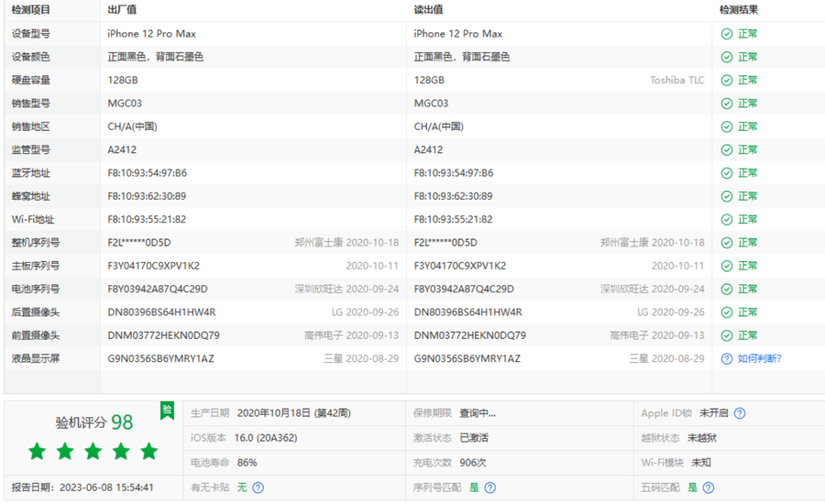Select factory 销售型号 value MGC03
Screen dimensions: 825x504
pyautogui.click(x=125, y=104)
